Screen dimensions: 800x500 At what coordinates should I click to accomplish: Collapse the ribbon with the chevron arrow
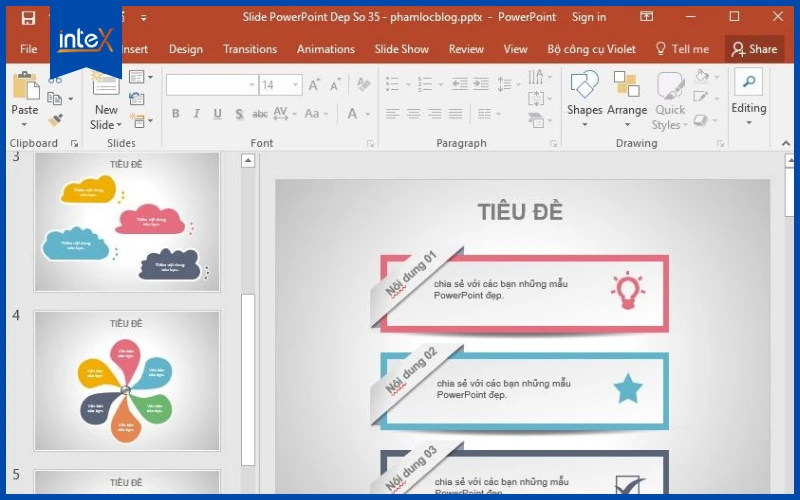tap(786, 143)
